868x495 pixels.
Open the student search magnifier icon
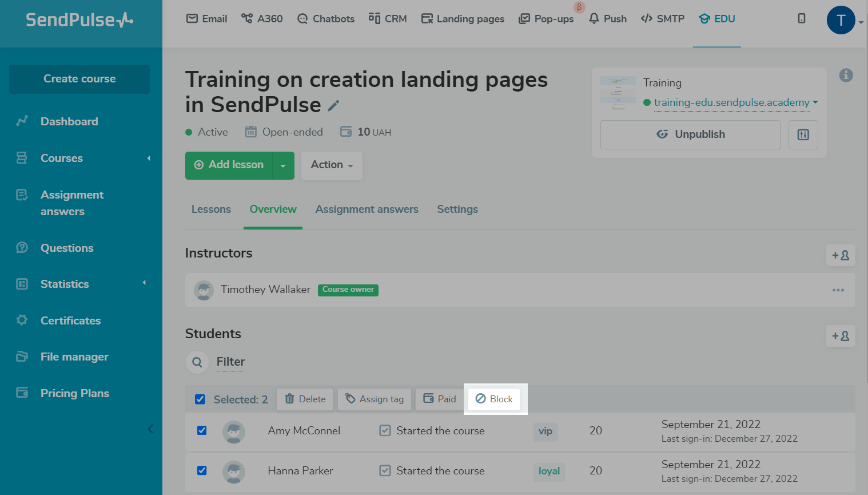tap(197, 362)
